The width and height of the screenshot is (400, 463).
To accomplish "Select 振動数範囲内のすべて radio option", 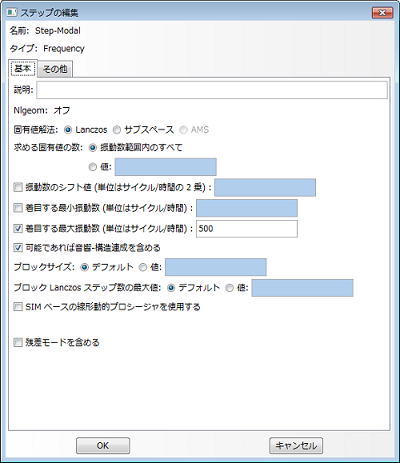I will tap(93, 148).
